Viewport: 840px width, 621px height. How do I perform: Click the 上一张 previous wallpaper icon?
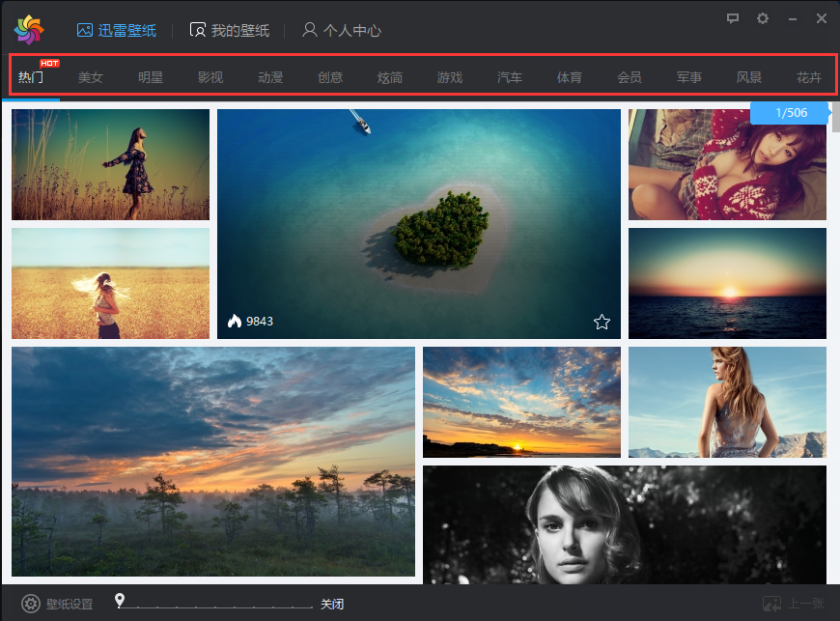tap(772, 604)
